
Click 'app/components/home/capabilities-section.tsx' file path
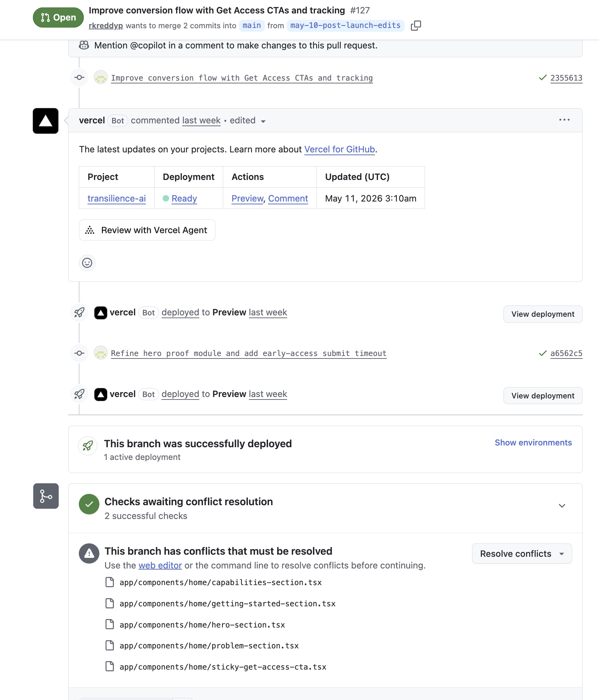pyautogui.click(x=221, y=583)
